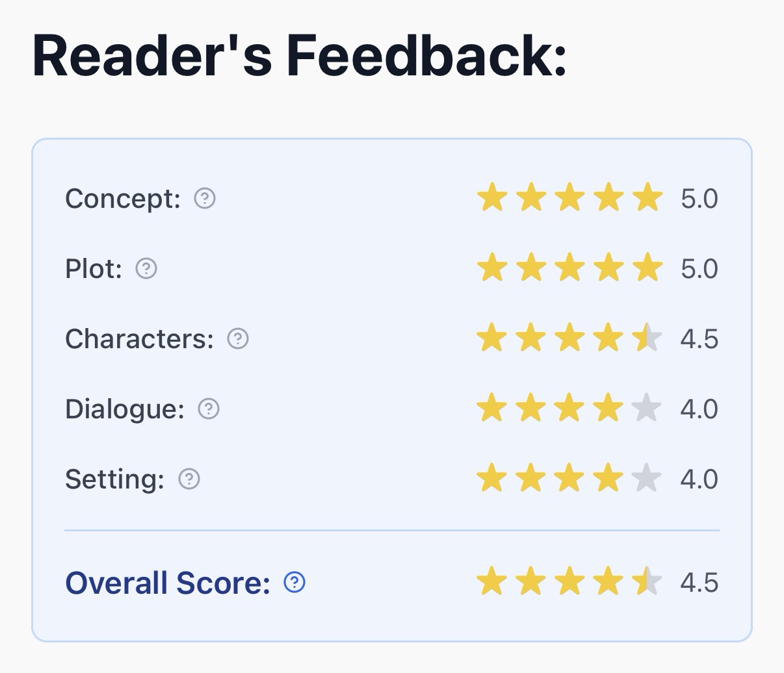Click the half-filled star in Characters row
Image resolution: width=784 pixels, height=673 pixels.
coord(647,338)
